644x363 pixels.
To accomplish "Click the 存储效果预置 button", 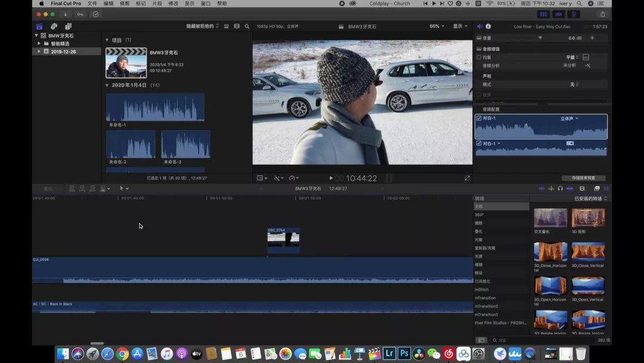I will [583, 178].
